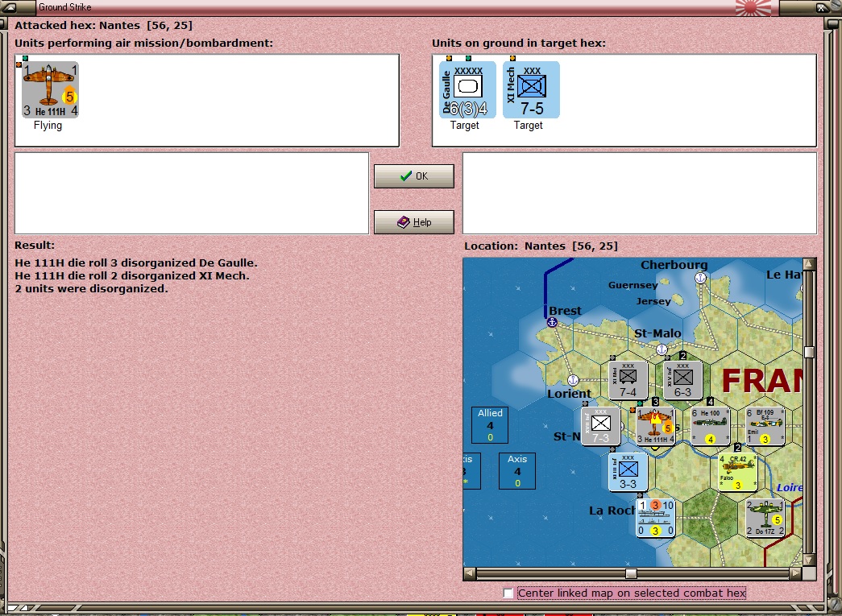This screenshot has width=842, height=616.
Task: Select the XI Mech 7-5 target counter
Action: coord(531,89)
